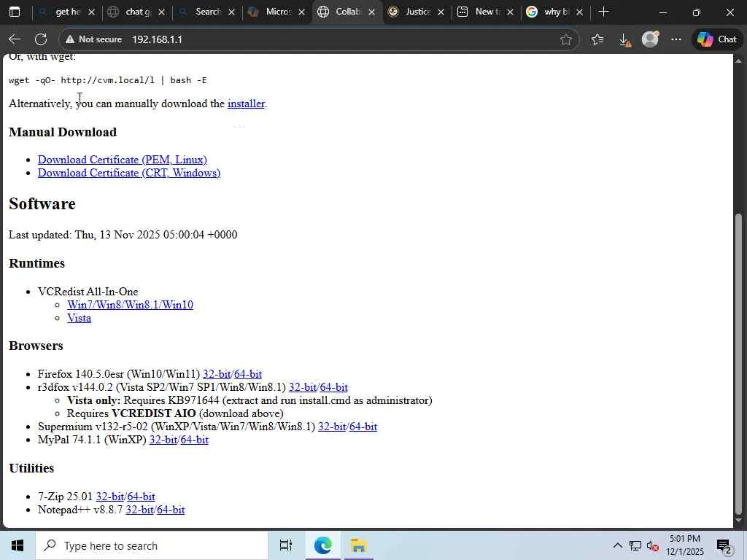
Task: Close the 'Micros' tab
Action: pos(301,12)
